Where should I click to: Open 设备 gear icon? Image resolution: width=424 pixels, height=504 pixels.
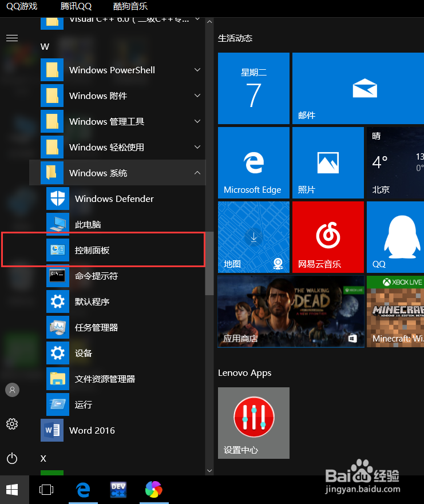(x=58, y=353)
